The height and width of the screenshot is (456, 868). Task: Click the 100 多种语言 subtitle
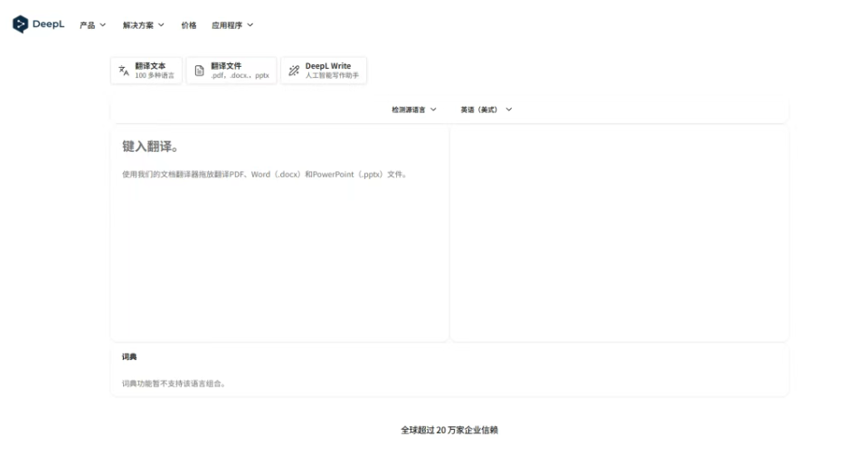pos(155,75)
